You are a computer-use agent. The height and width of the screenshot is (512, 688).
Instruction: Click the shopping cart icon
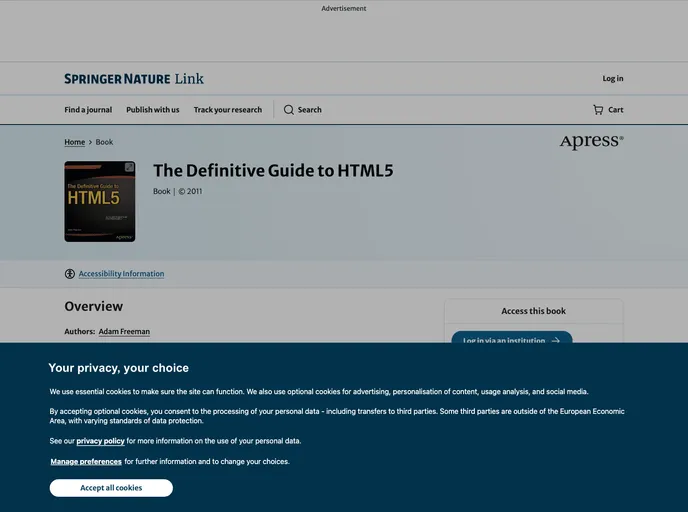tap(598, 110)
